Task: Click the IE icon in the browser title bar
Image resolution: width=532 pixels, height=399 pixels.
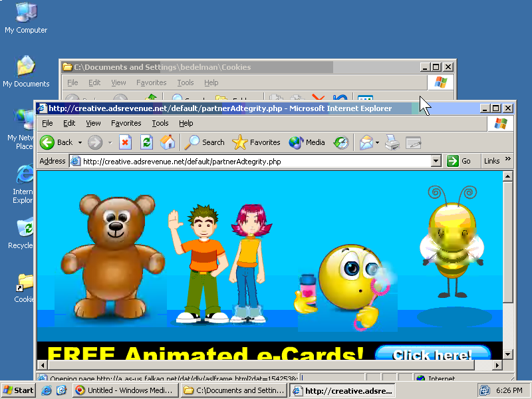Action: click(42, 108)
